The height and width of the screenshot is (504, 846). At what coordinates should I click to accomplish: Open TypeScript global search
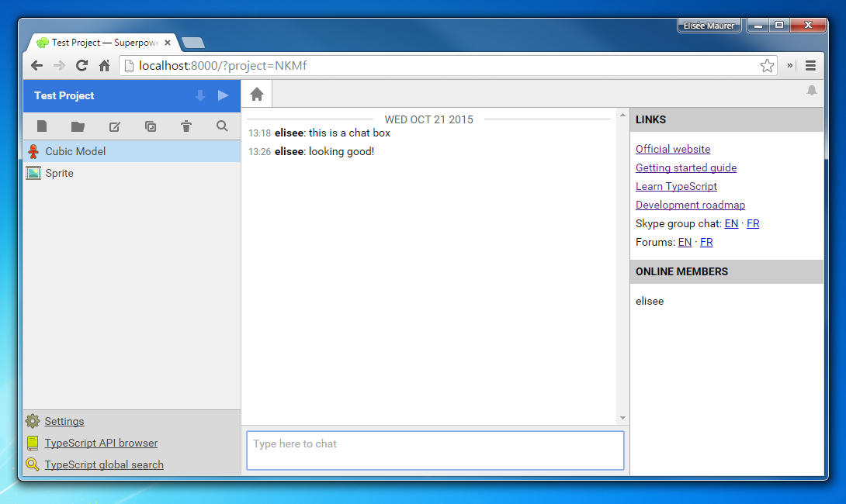(104, 464)
